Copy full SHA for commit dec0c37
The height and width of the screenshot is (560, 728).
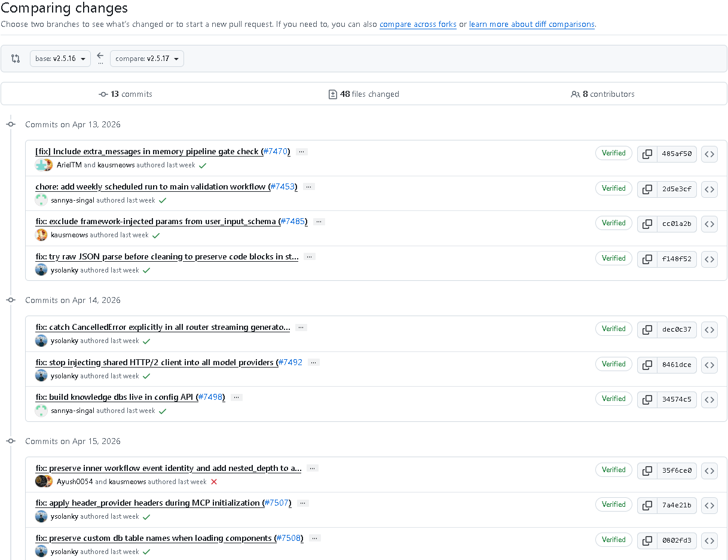pyautogui.click(x=647, y=329)
